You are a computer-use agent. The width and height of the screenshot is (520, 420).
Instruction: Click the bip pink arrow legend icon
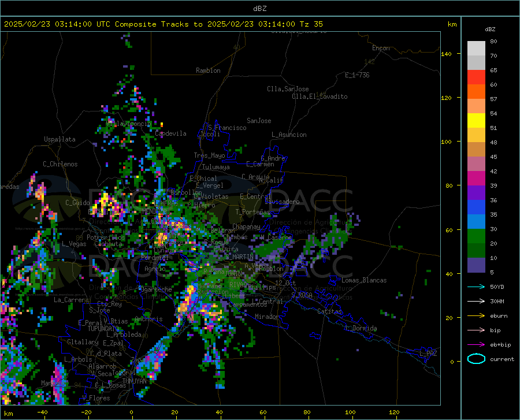[476, 330]
